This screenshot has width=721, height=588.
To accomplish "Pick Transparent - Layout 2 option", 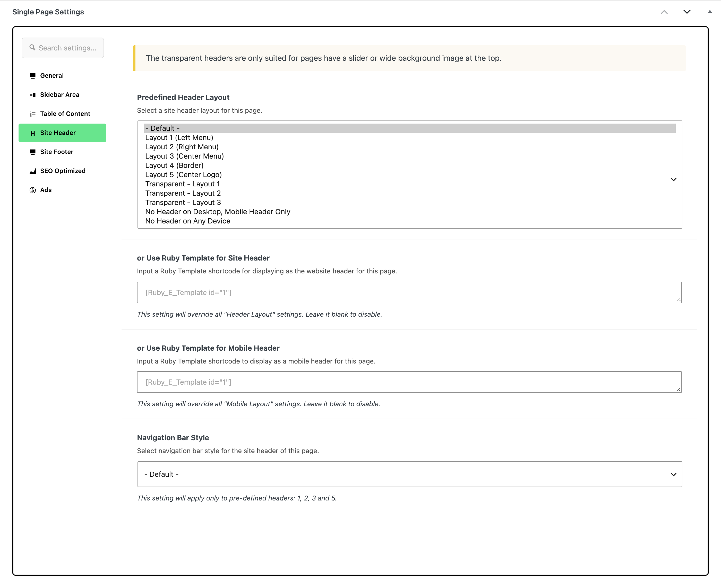I will tap(410, 193).
